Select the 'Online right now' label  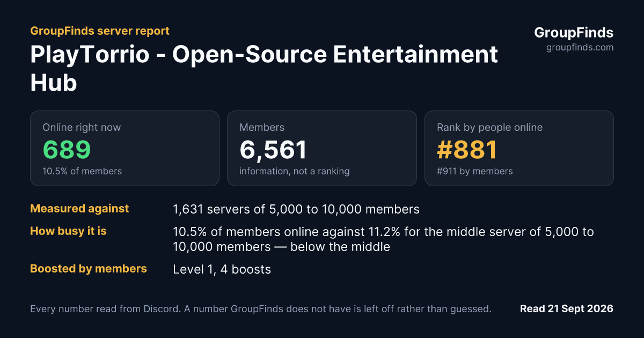tap(82, 127)
